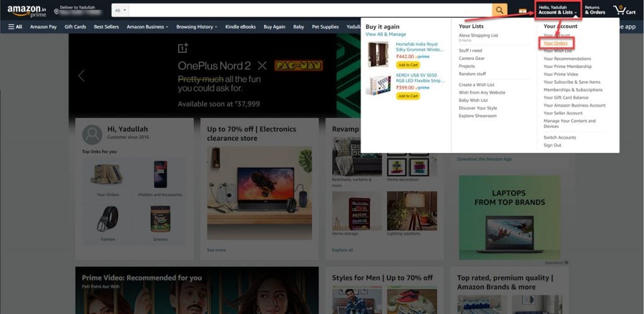Viewport: 644px width, 314px height.
Task: Click Wish from Any Website
Action: click(x=482, y=93)
